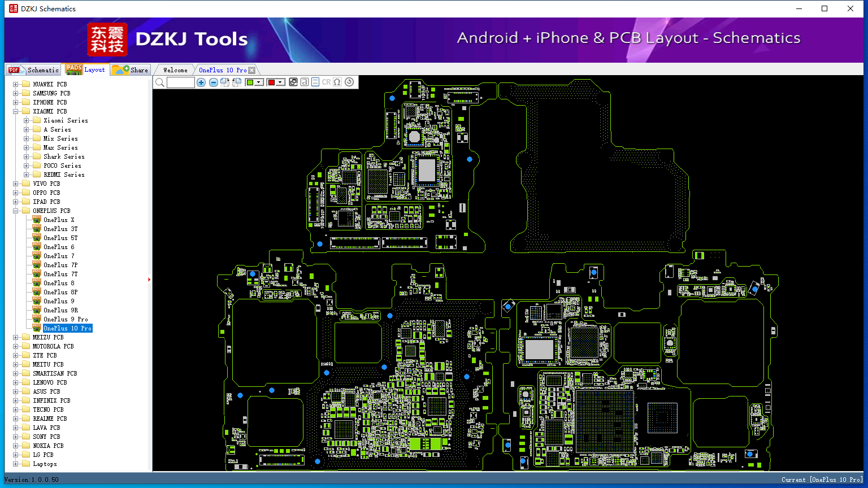The height and width of the screenshot is (488, 868).
Task: Click the rotate-right page icon
Action: [x=225, y=82]
